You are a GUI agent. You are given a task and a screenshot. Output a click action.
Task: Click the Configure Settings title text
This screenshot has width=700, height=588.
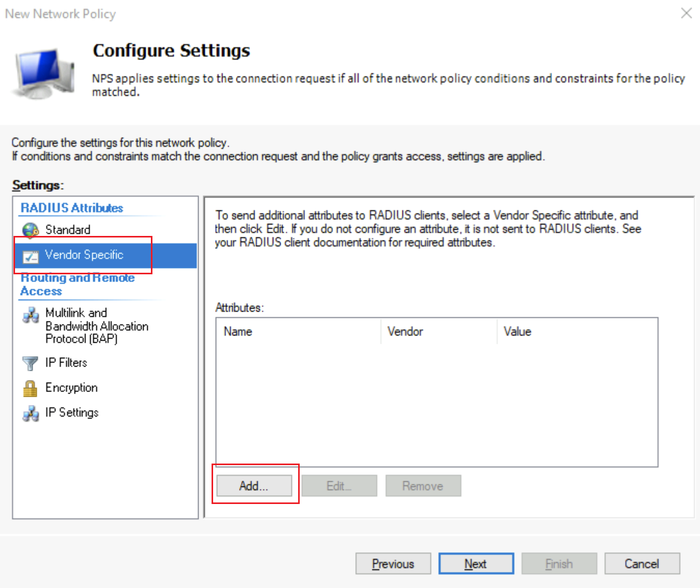(171, 51)
